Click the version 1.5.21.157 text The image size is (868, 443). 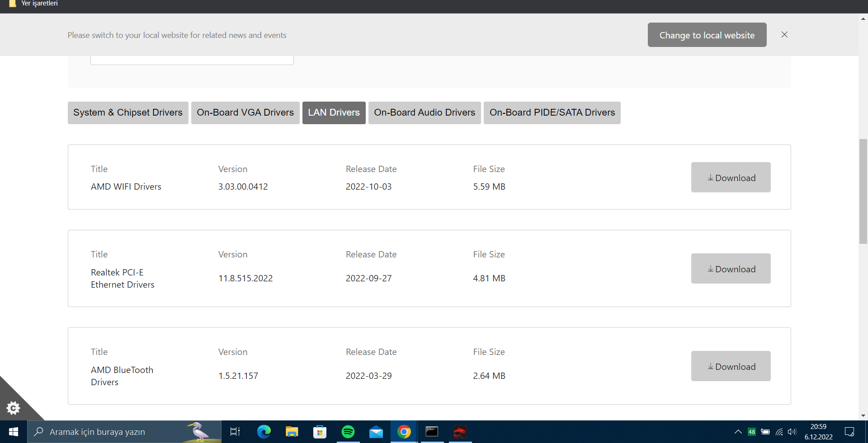[x=238, y=376]
